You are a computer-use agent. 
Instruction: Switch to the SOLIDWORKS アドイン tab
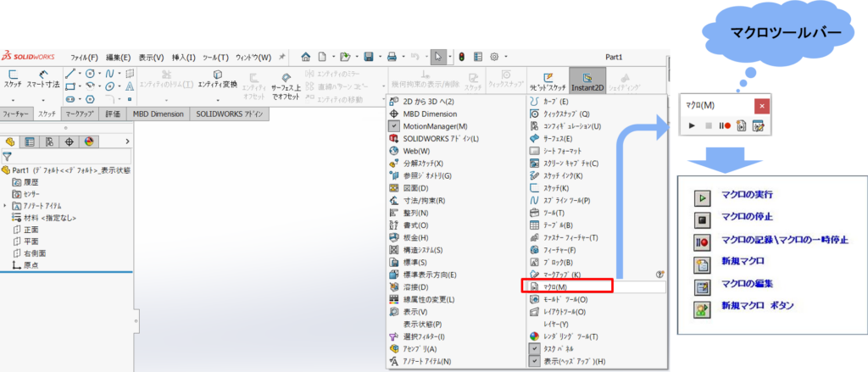pyautogui.click(x=231, y=114)
